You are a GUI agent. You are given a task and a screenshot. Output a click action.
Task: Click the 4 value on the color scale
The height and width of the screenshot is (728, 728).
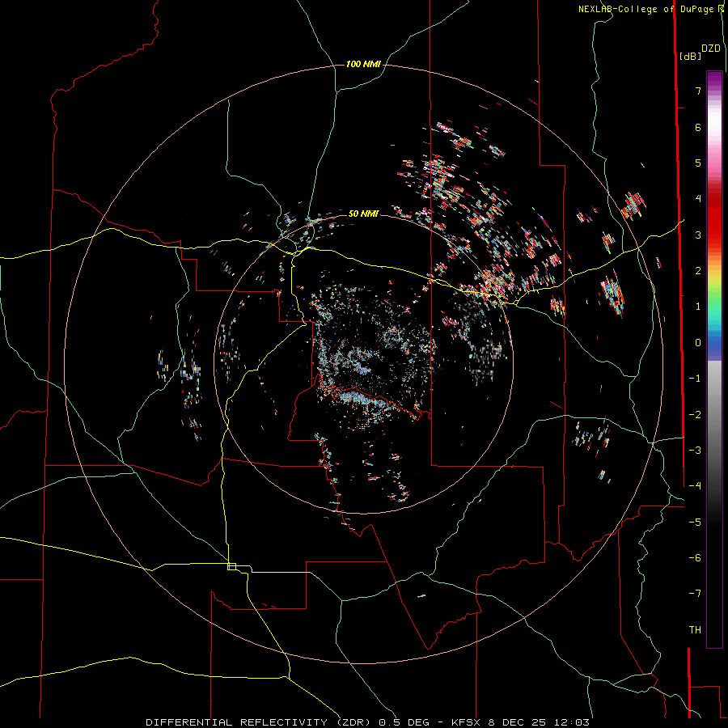[x=698, y=199]
